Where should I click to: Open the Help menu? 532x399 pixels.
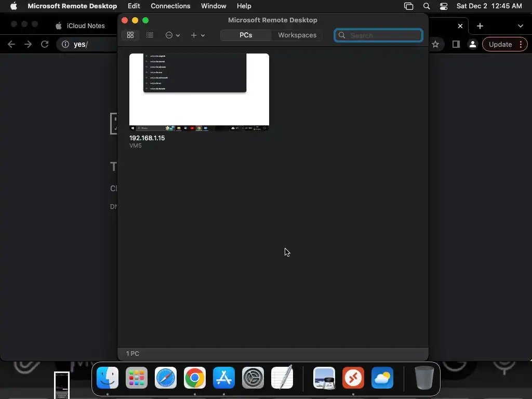click(244, 6)
